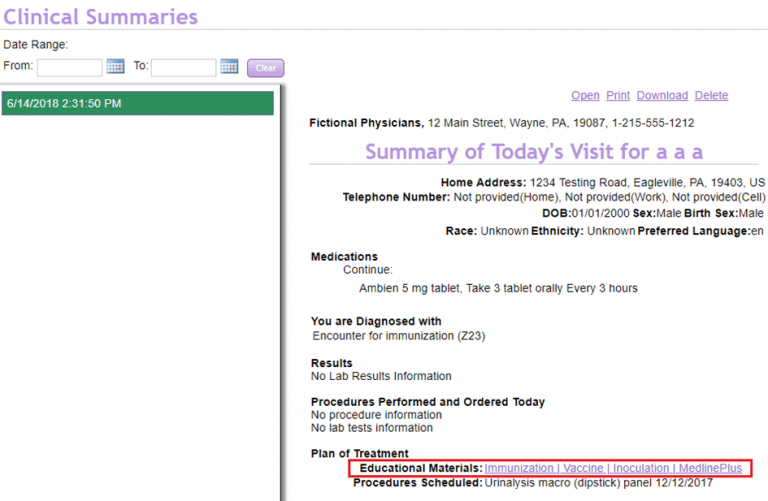Image resolution: width=768 pixels, height=501 pixels.
Task: Click the To date input field
Action: [183, 67]
